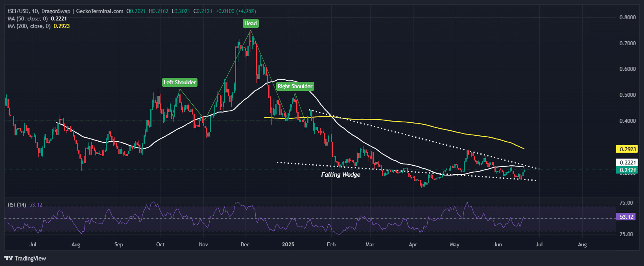Click the TradingView logo
Viewport: 644px width, 266px height.
coord(25,259)
